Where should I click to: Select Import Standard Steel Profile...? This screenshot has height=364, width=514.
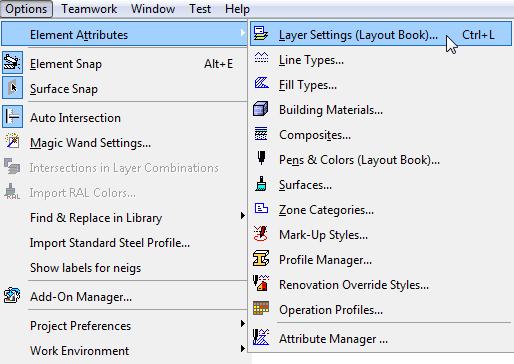(110, 243)
